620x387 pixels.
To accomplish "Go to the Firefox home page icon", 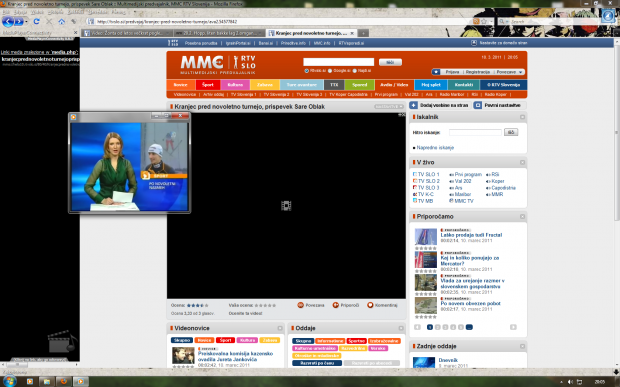I will pos(61,21).
